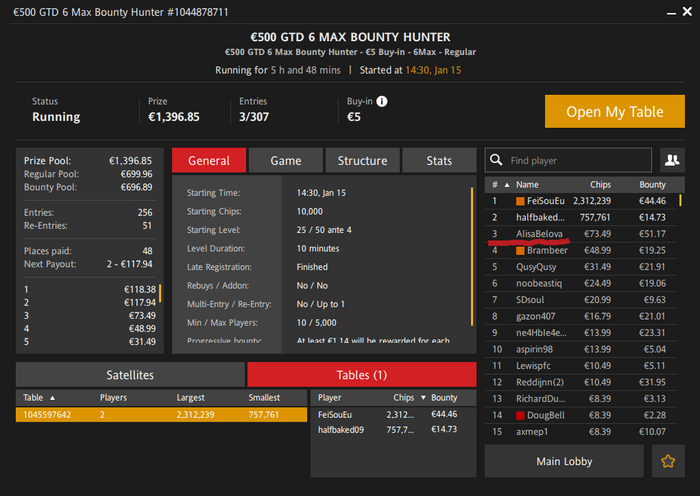This screenshot has height=496, width=700.
Task: Click the Next Payout value 2 - €117.94
Action: coord(129,264)
